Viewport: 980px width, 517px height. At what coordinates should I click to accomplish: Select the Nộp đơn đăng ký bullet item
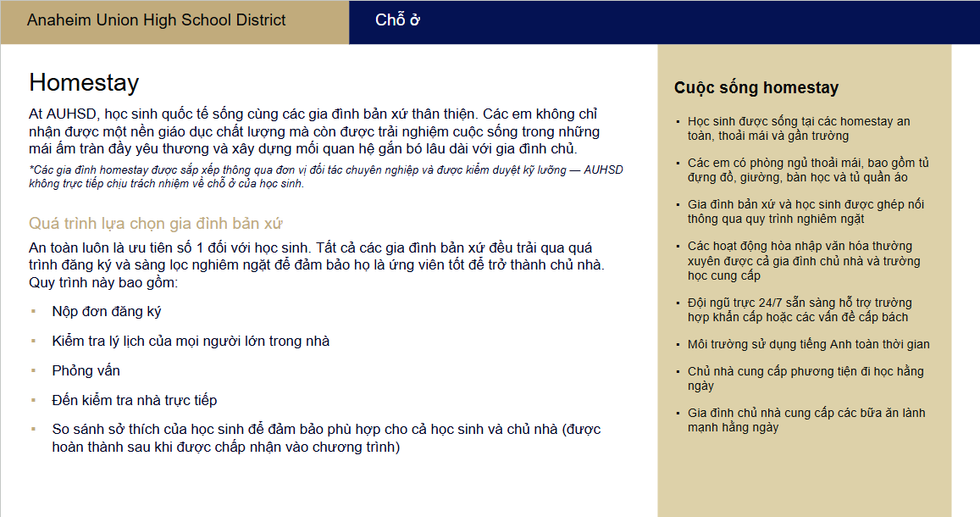point(107,311)
